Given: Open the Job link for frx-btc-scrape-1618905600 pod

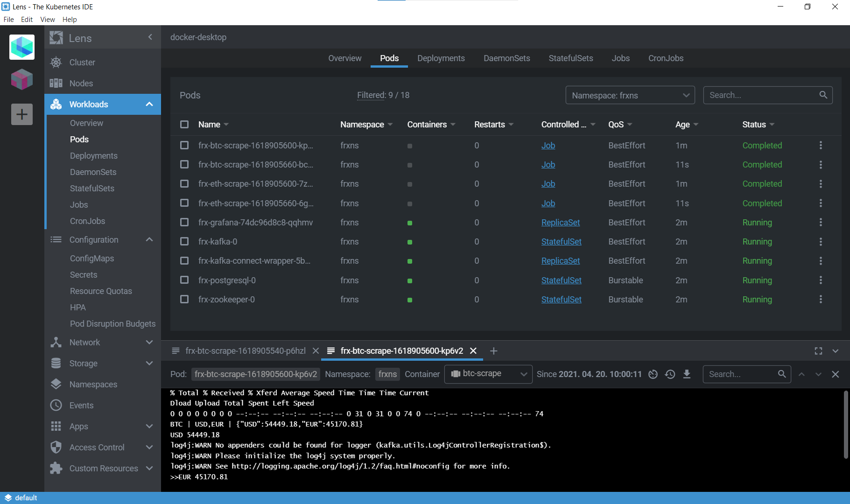Looking at the screenshot, I should pyautogui.click(x=548, y=145).
